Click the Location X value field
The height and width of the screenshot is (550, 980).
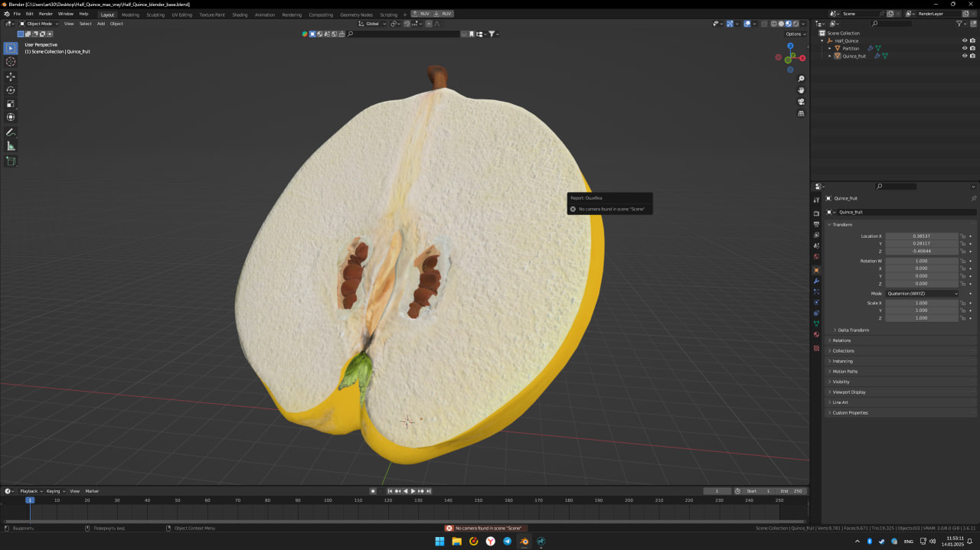(921, 236)
